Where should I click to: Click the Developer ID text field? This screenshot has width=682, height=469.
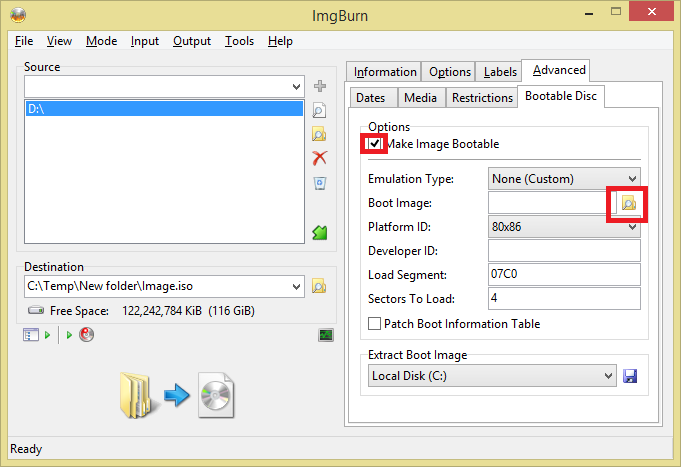pos(564,251)
